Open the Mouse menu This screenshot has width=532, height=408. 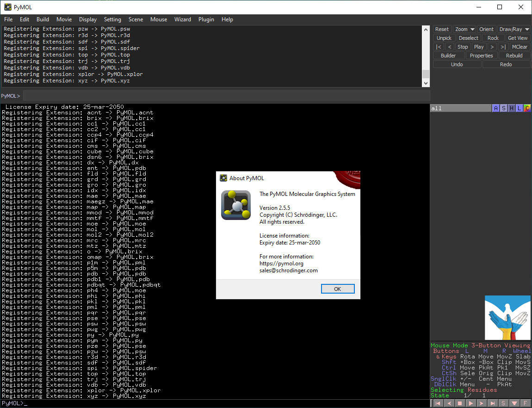(x=159, y=19)
